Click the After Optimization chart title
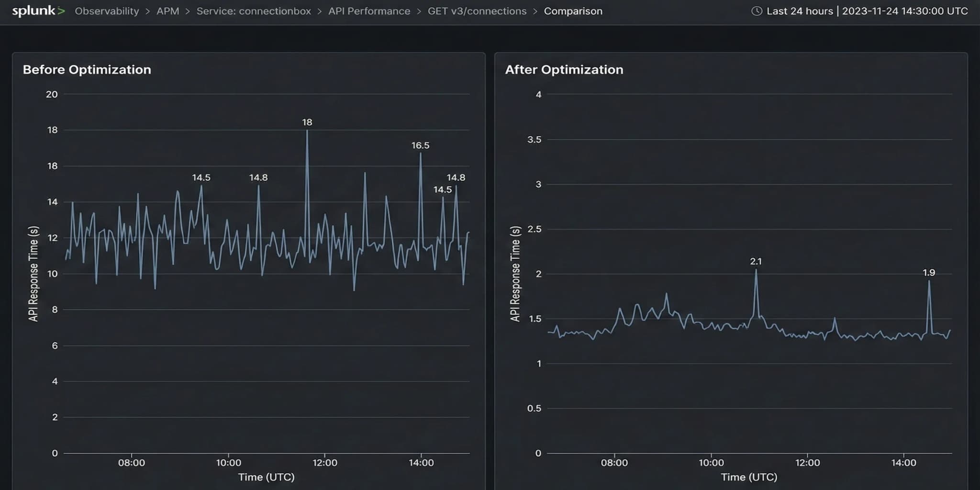The width and height of the screenshot is (980, 490). (564, 70)
